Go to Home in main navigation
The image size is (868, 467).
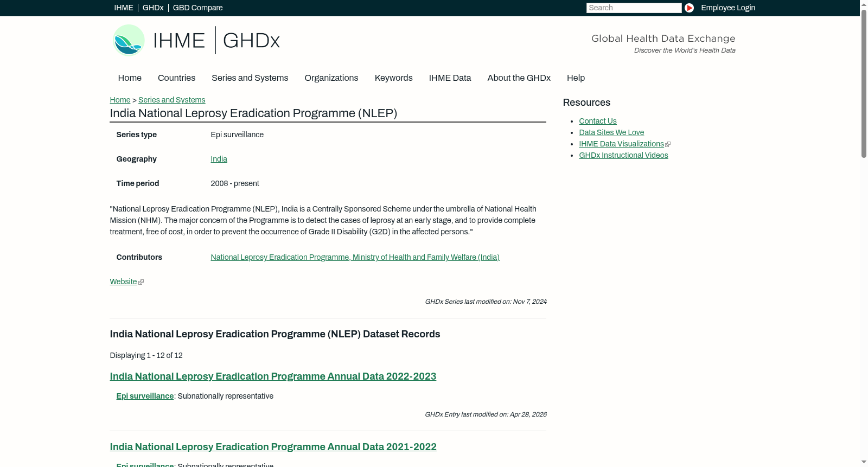[130, 78]
